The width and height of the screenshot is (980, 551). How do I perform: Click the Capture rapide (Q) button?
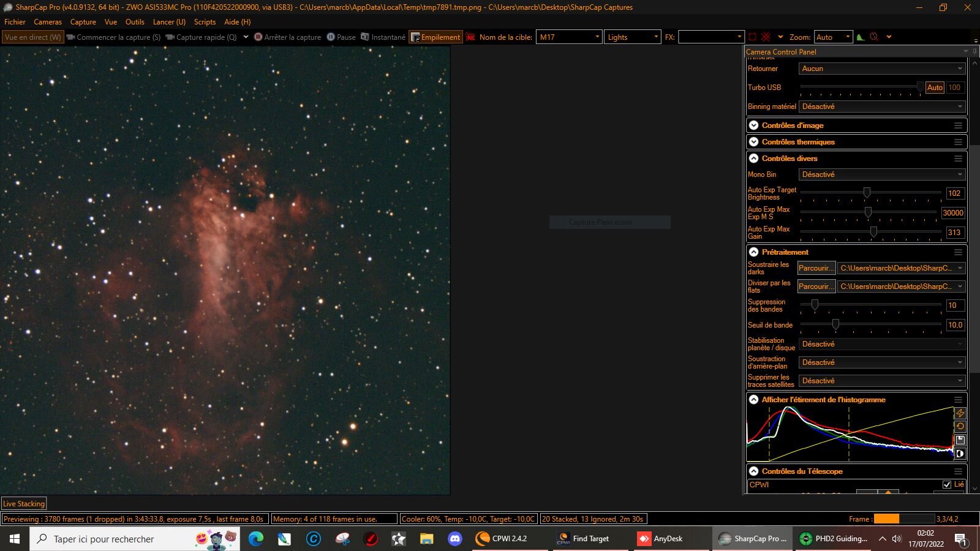[x=201, y=37]
